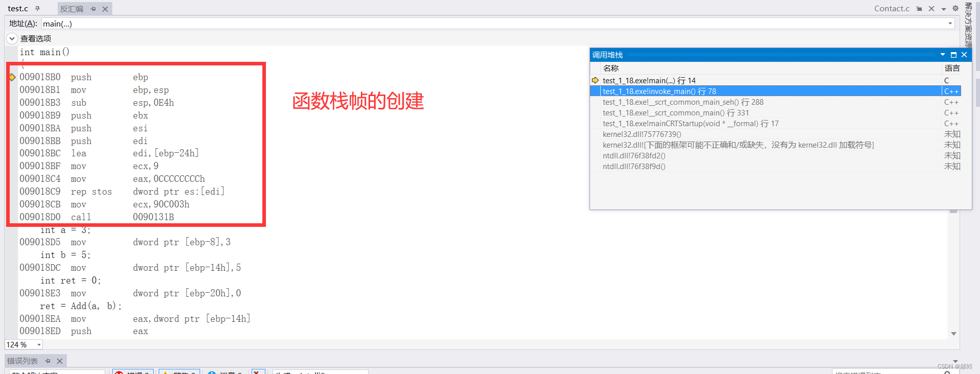
Task: Maximize the 调用堆栈 panel
Action: tap(953, 55)
